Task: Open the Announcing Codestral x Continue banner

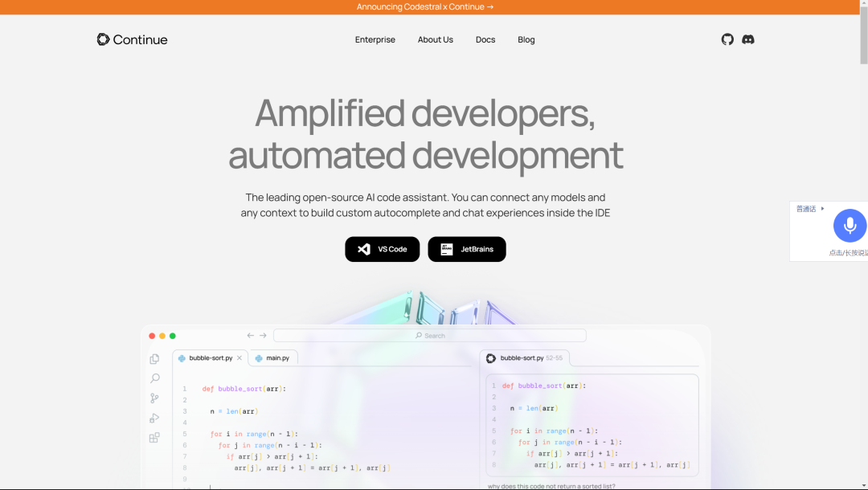Action: 424,6
